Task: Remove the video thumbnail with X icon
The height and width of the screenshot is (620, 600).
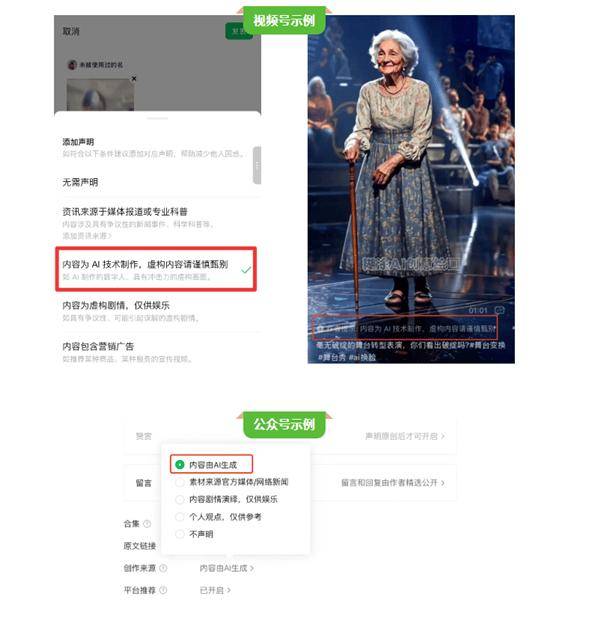Action: pyautogui.click(x=134, y=79)
